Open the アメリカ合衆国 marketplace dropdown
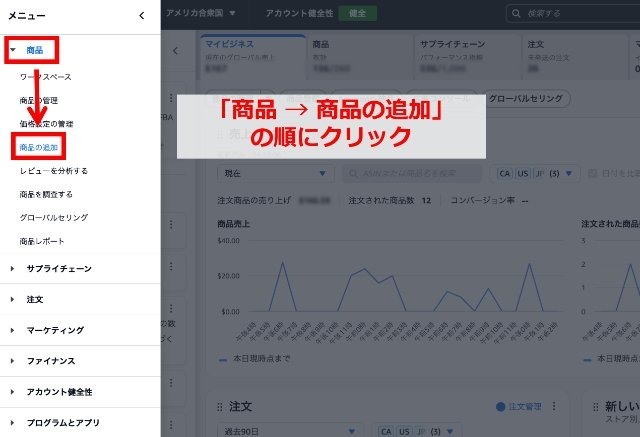Image resolution: width=640 pixels, height=437 pixels. point(200,13)
